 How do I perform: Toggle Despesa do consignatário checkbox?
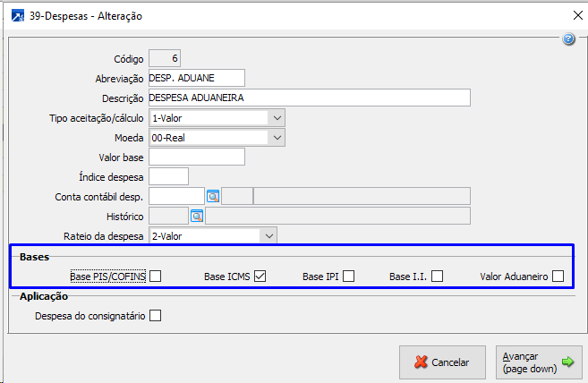[155, 316]
